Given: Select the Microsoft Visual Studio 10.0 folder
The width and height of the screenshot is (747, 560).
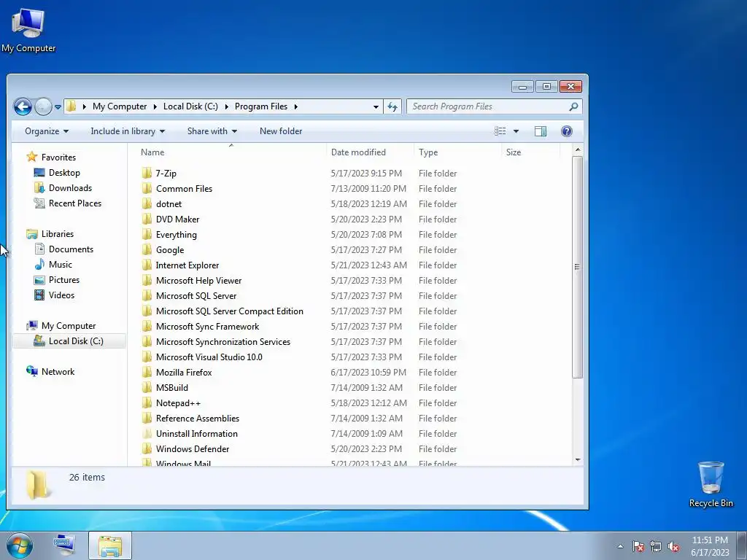Looking at the screenshot, I should pos(209,357).
